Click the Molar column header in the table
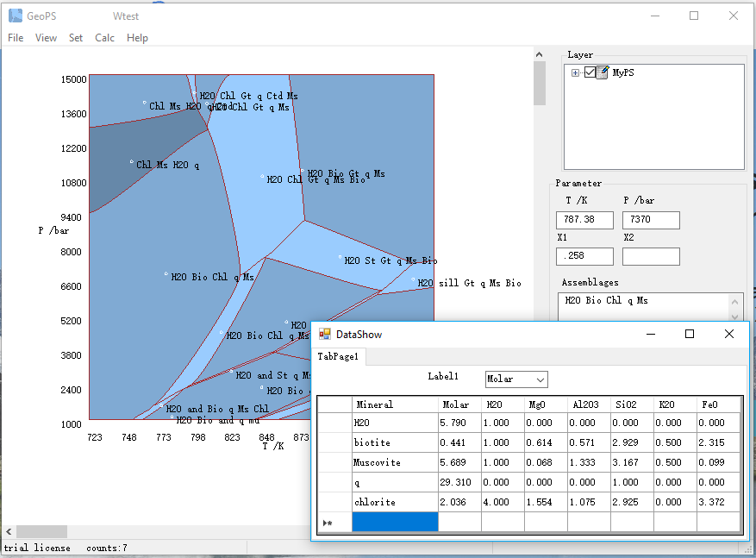 (x=459, y=404)
